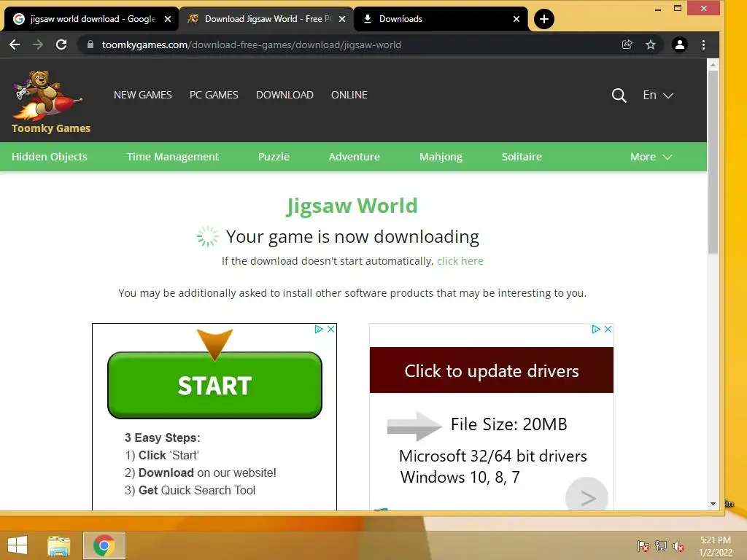The height and width of the screenshot is (560, 747).
Task: Click the page vertical scrollbar thumb
Action: click(713, 162)
